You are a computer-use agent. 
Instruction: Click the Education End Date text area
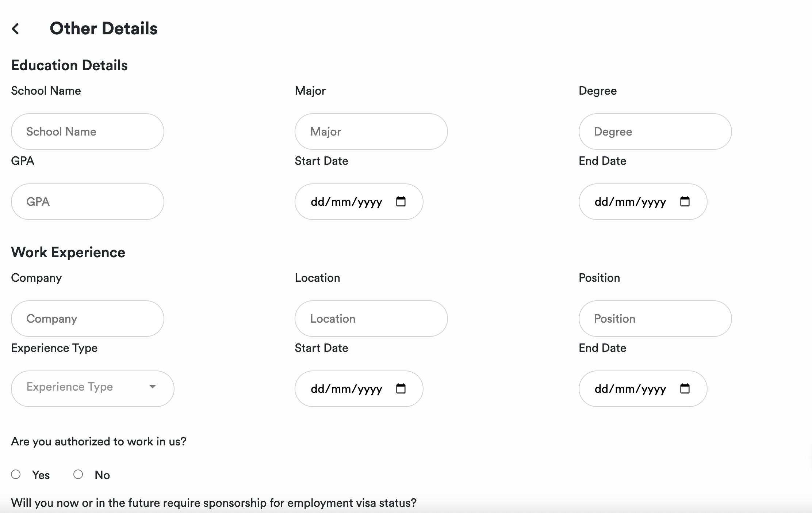point(631,201)
